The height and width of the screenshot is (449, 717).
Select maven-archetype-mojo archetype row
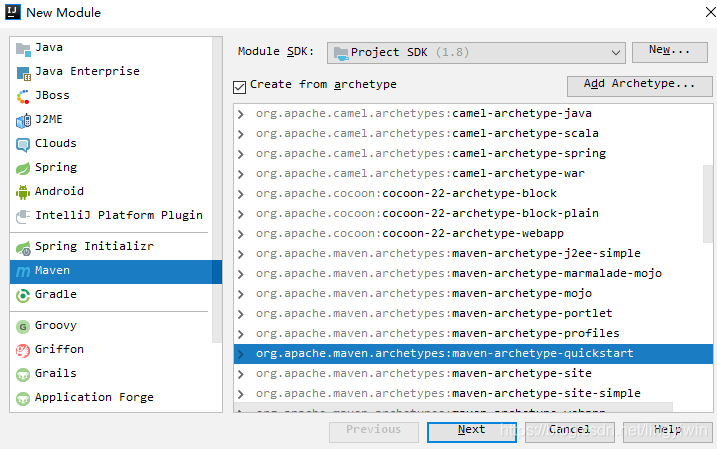pos(473,294)
